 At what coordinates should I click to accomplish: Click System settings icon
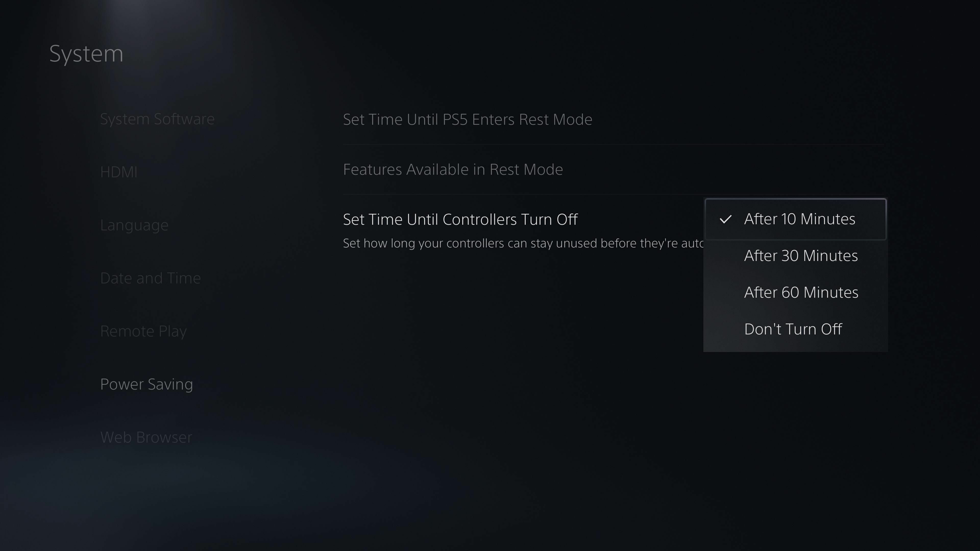click(x=86, y=53)
